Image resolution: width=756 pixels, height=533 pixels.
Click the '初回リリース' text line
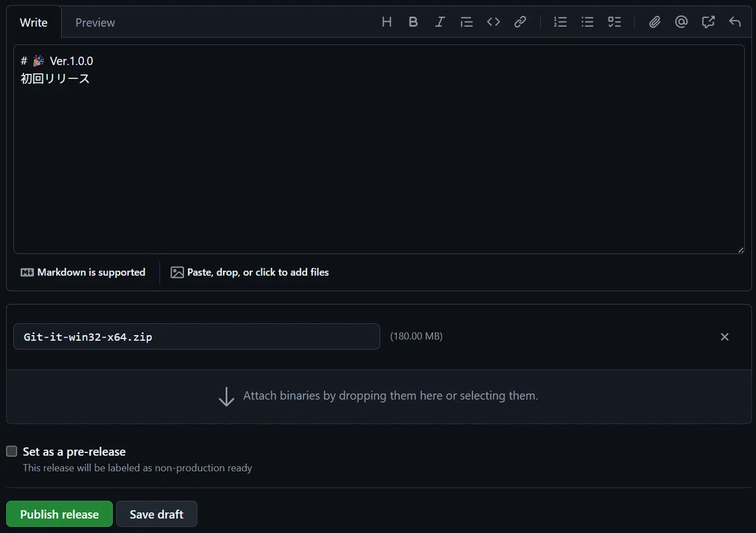(55, 79)
